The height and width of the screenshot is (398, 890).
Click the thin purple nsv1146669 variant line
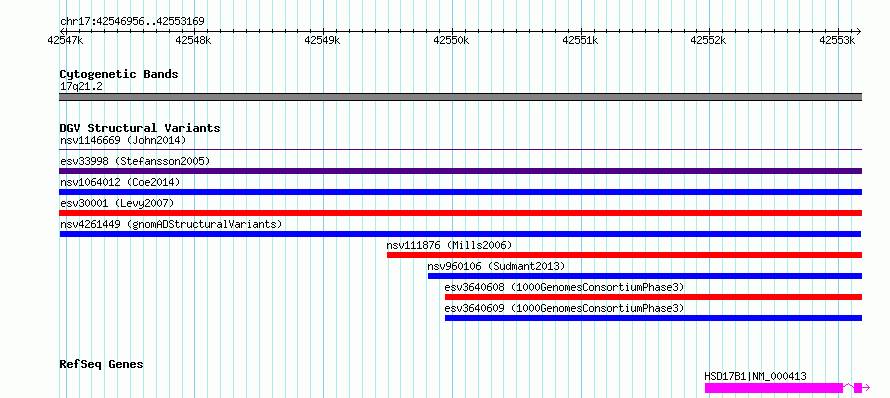460,150
